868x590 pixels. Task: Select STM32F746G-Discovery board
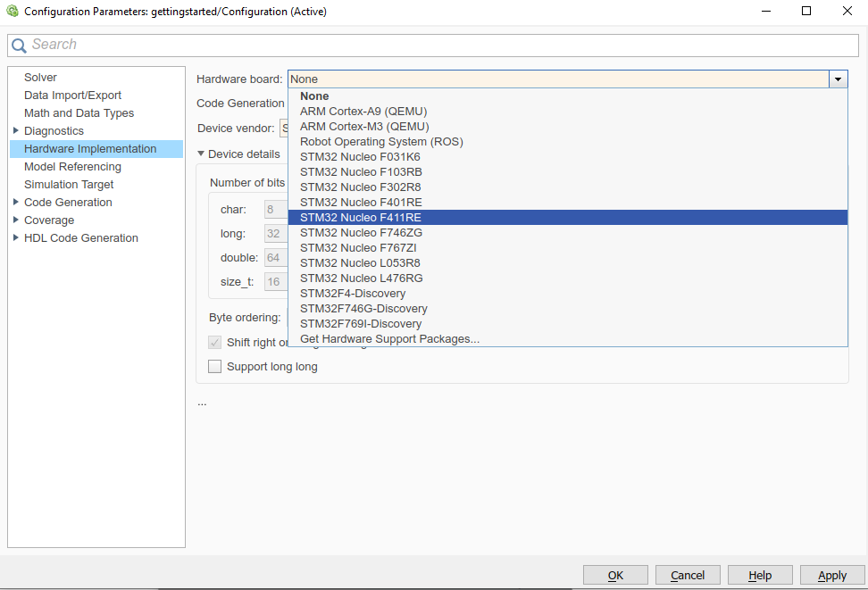pos(568,309)
